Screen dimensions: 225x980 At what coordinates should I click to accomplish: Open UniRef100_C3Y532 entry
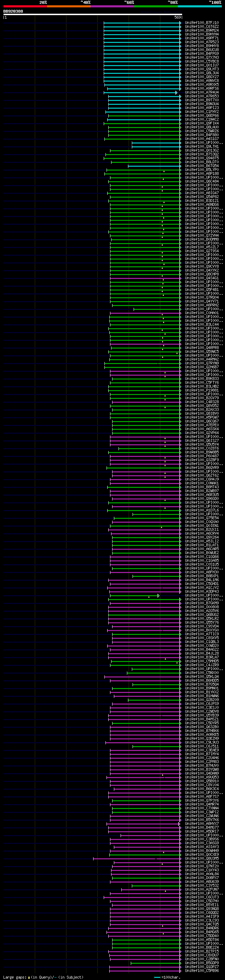click(202, 886)
